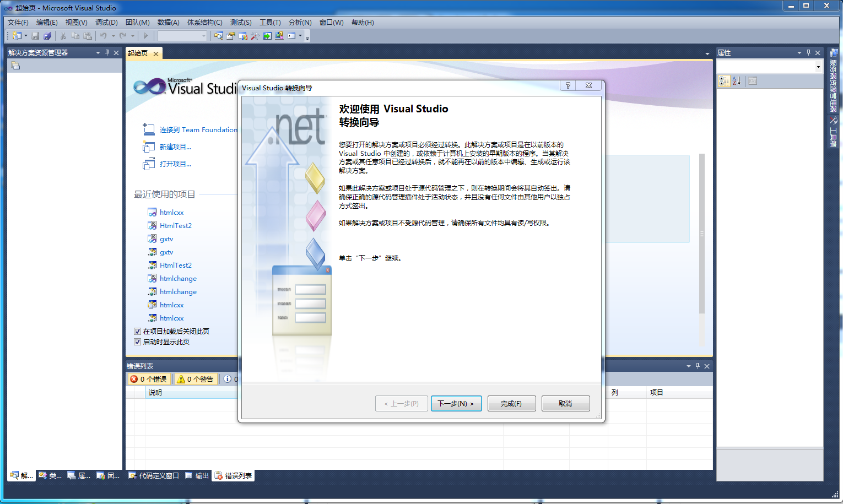This screenshot has height=504, width=843.
Task: Toggle the messages info filter in the Error List
Action: point(230,379)
